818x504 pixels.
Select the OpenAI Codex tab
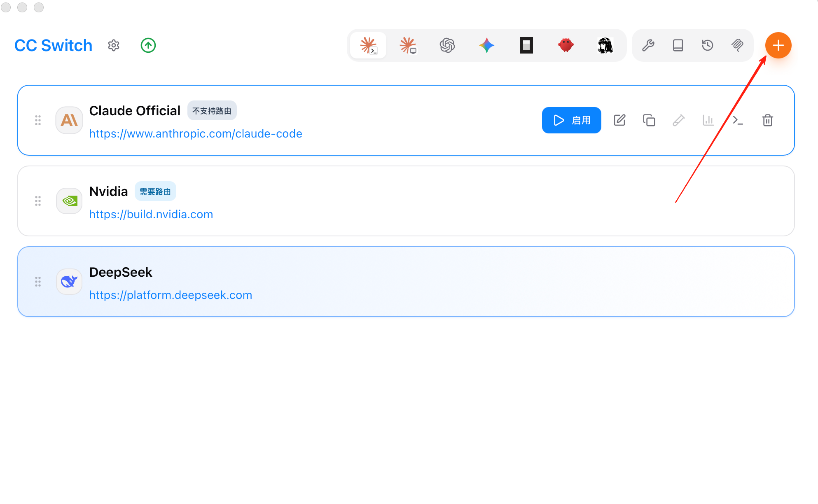click(447, 45)
